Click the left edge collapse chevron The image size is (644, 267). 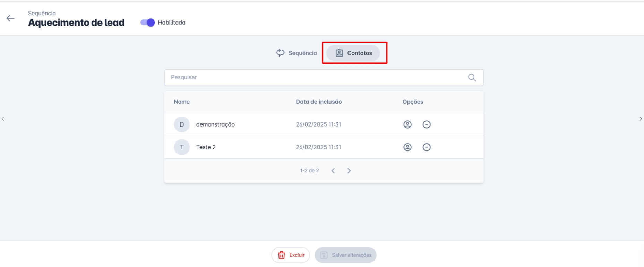3,119
